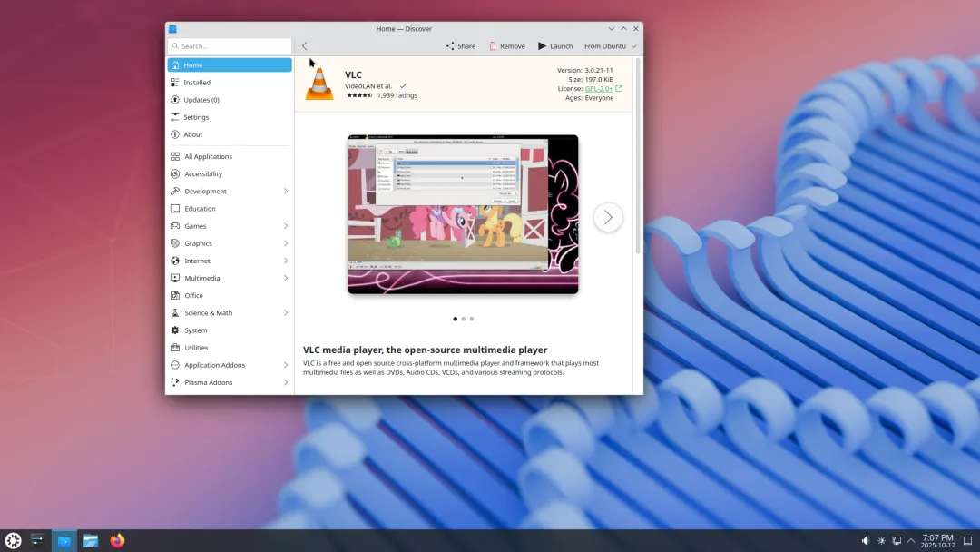Click the VLC screenshot thumbnail
Viewport: 980px width, 552px height.
click(x=463, y=214)
